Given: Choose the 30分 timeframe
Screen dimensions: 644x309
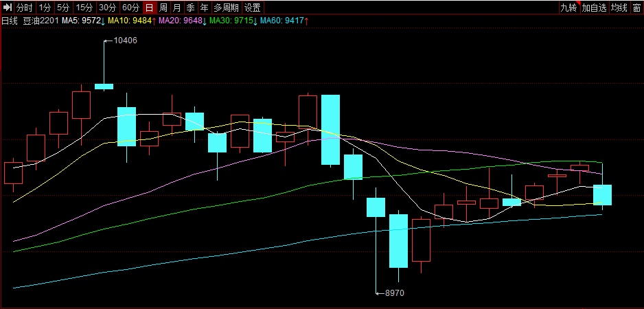Looking at the screenshot, I should (107, 8).
